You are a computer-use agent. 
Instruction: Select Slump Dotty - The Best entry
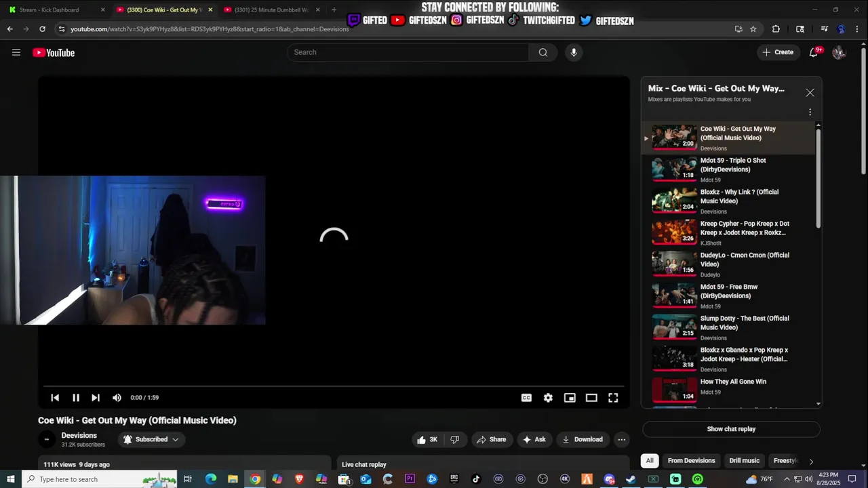click(x=728, y=327)
